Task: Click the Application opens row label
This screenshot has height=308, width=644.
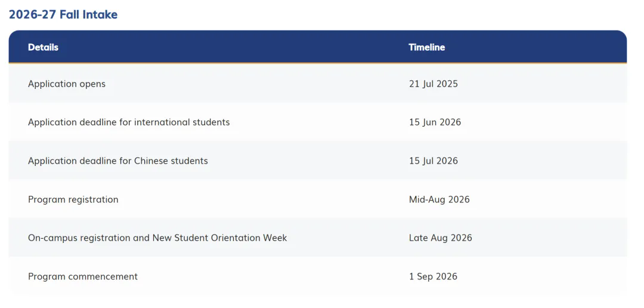Action: (x=67, y=84)
